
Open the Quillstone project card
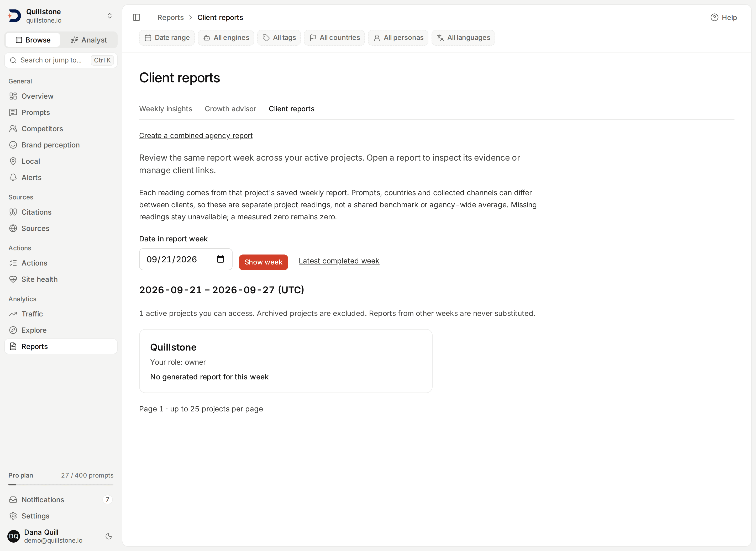tap(286, 361)
